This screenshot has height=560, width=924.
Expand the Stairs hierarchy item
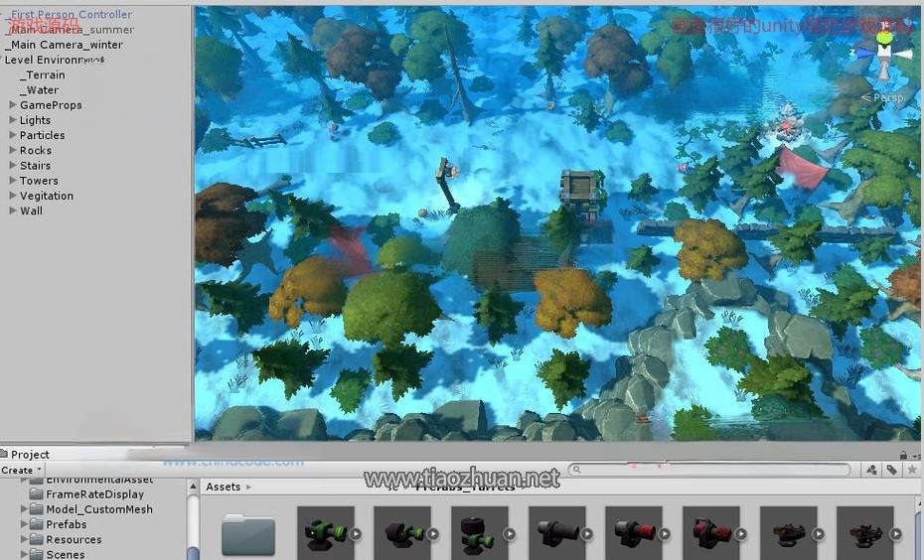tap(13, 166)
